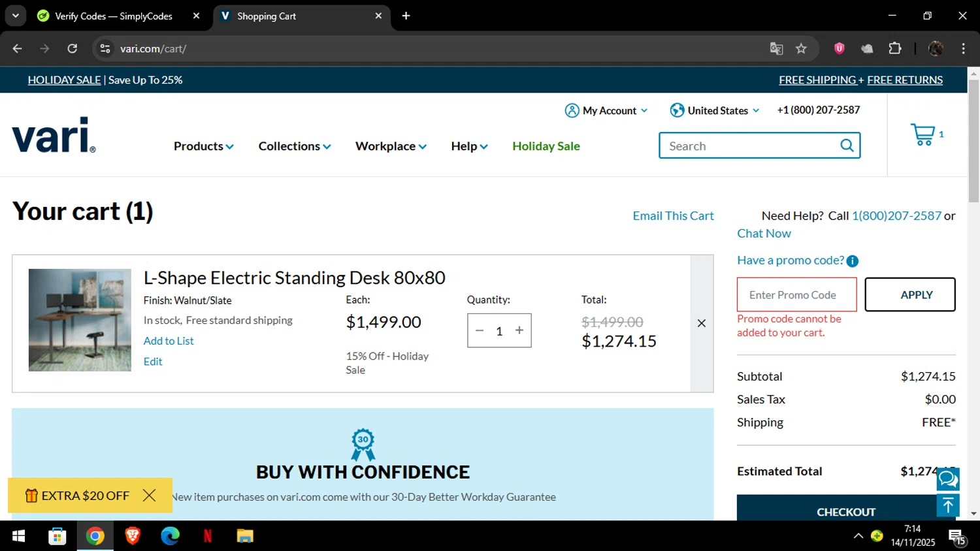Click the CHECKOUT button

(846, 508)
